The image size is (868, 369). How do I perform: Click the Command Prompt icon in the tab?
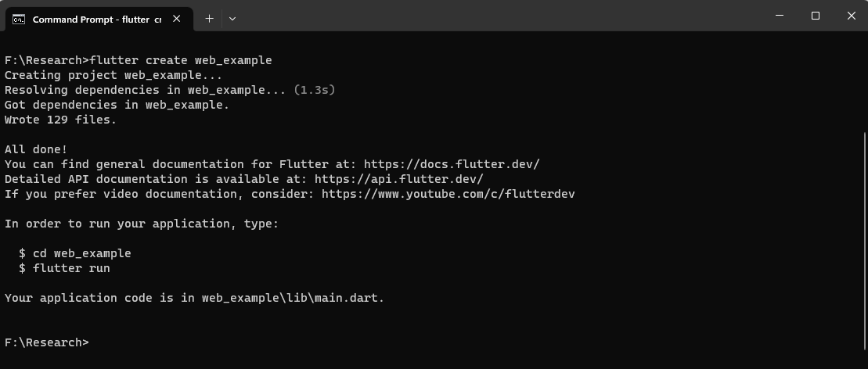(20, 19)
